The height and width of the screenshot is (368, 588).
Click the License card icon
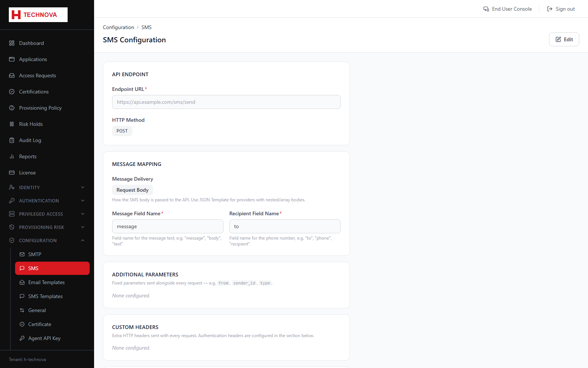[x=12, y=173]
